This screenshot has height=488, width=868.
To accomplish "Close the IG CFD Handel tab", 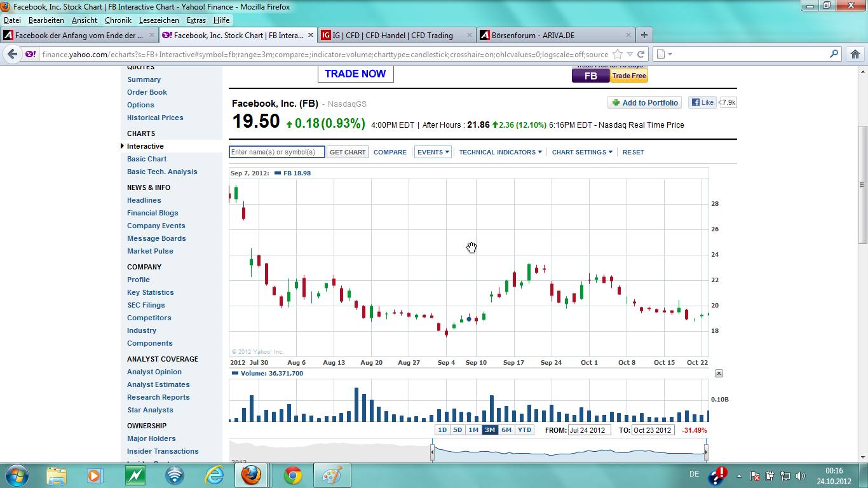I will tap(470, 35).
